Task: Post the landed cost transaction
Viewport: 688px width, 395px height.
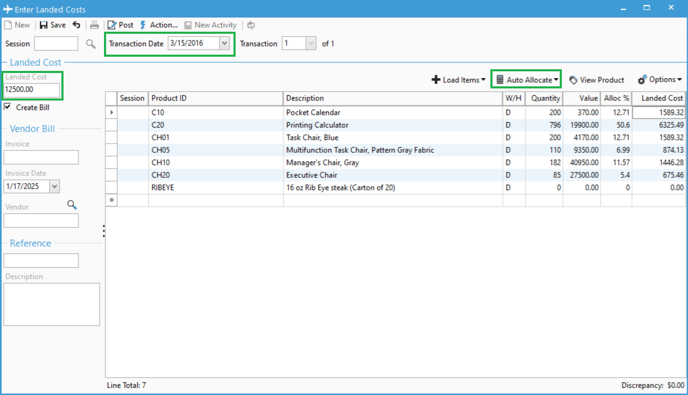Action: pyautogui.click(x=120, y=25)
